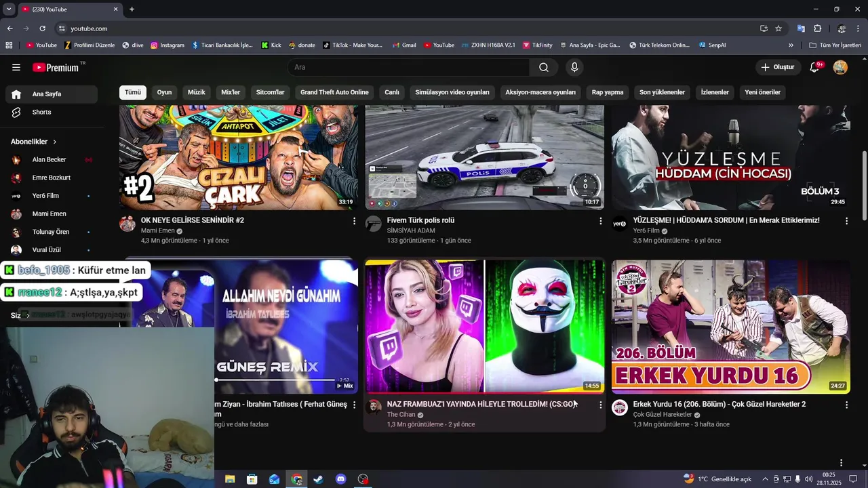Open options for Naz Frambuaz video

click(600, 405)
